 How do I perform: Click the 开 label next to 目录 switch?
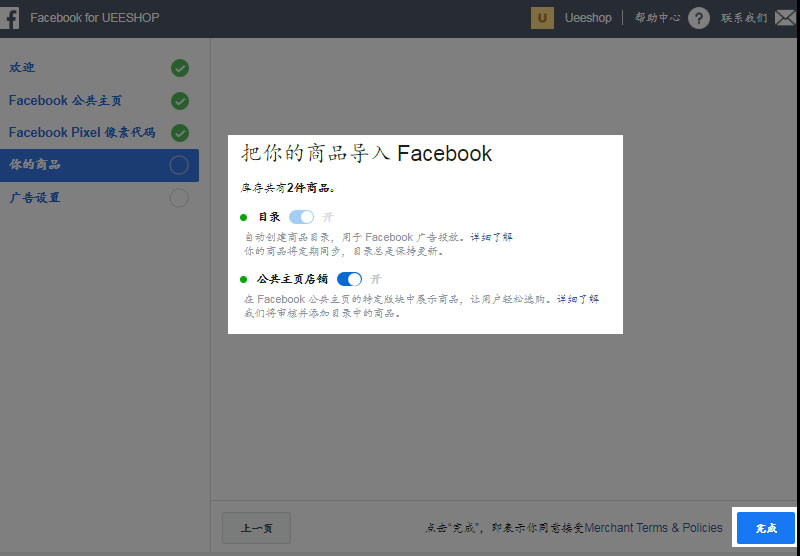pos(328,217)
